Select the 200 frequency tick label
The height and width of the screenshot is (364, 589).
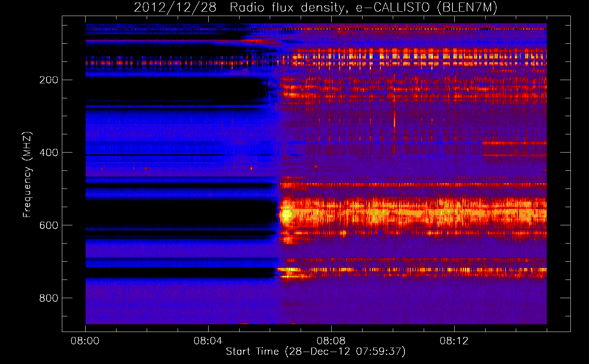coord(49,80)
